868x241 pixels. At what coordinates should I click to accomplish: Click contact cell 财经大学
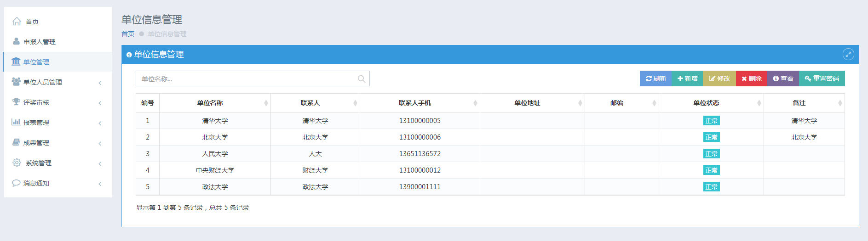click(x=315, y=170)
